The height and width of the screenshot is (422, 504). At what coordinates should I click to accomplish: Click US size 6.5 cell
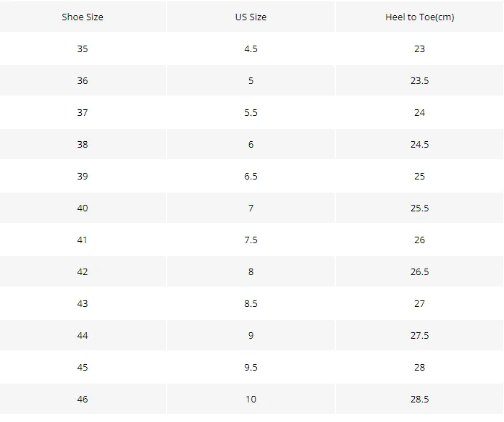251,176
